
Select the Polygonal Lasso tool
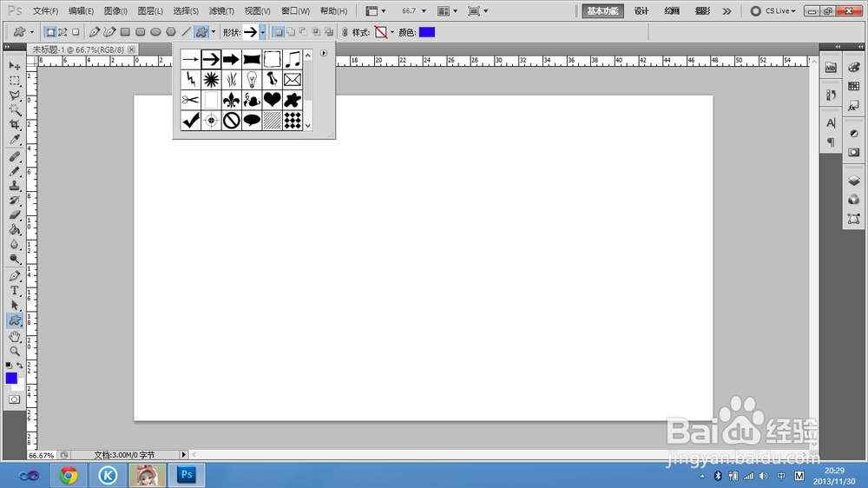(15, 96)
